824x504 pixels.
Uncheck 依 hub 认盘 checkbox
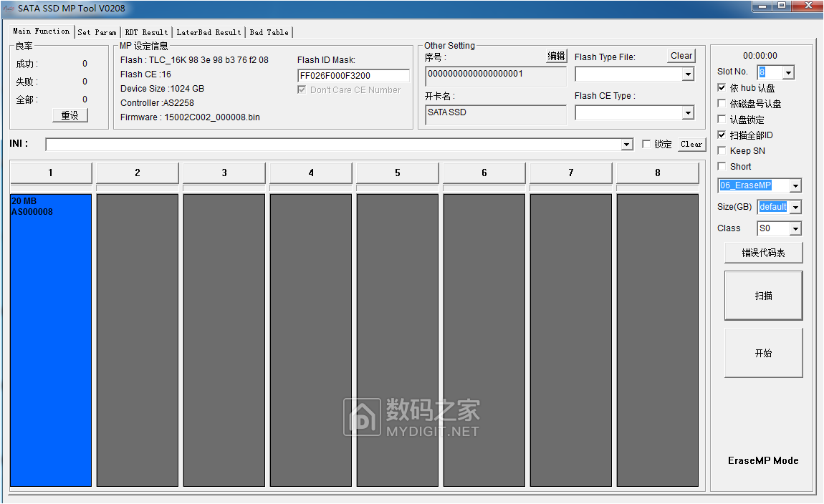(722, 87)
